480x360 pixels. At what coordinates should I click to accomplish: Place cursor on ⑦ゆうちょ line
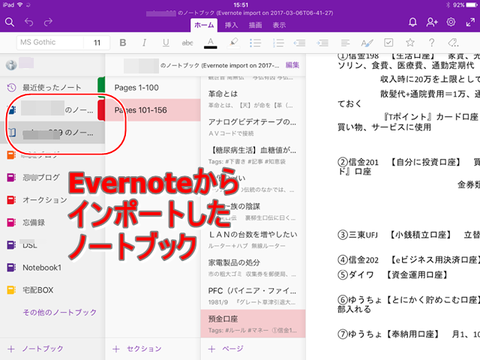click(x=409, y=334)
